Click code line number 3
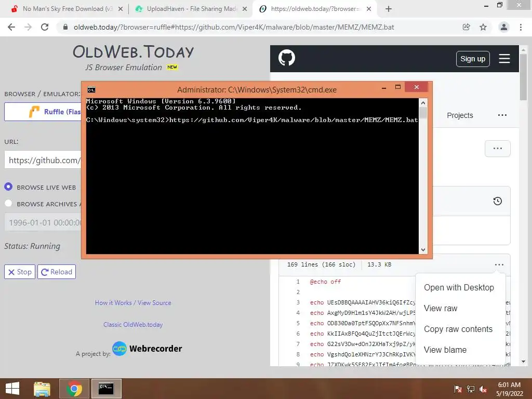Screen dimensions: 532x399 coord(298,302)
